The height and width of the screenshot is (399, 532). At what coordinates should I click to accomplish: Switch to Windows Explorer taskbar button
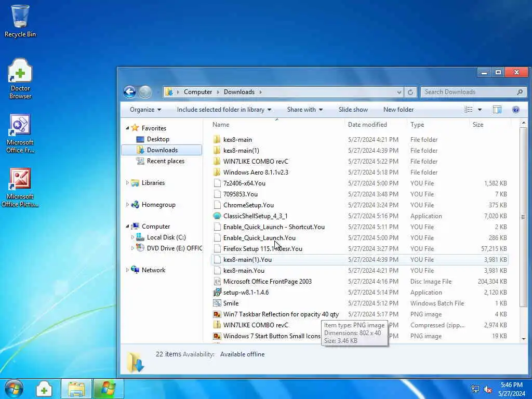[76, 389]
